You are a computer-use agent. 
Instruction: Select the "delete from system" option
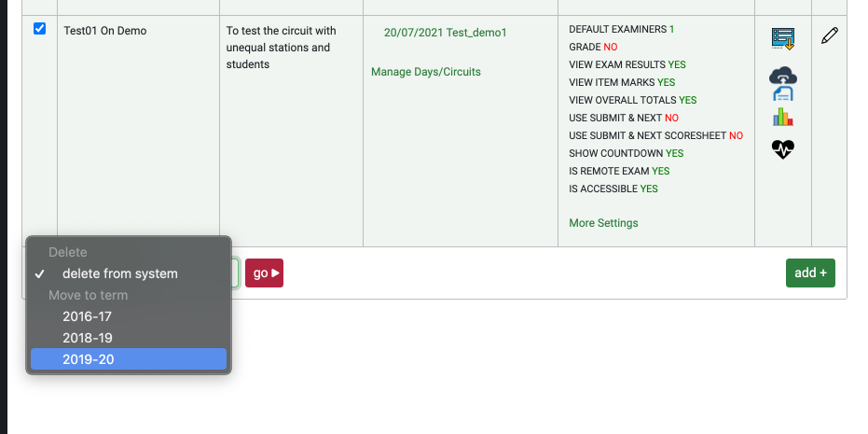point(119,273)
